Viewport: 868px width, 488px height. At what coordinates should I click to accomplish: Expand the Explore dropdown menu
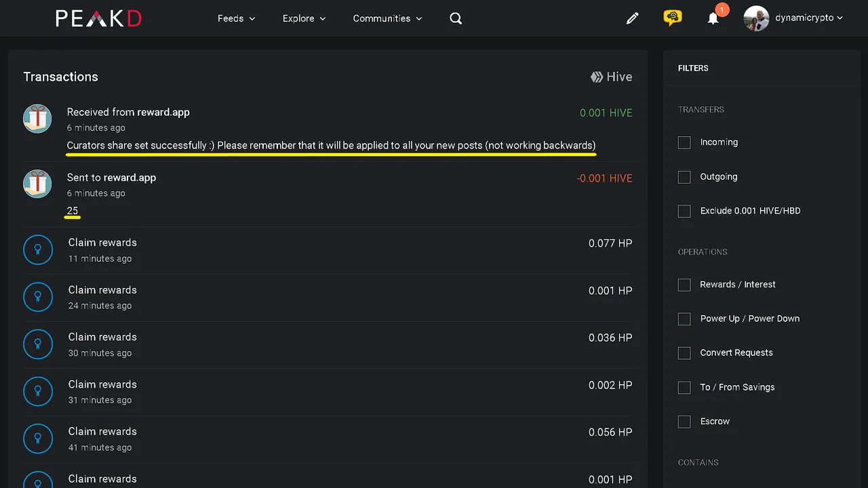coord(304,18)
